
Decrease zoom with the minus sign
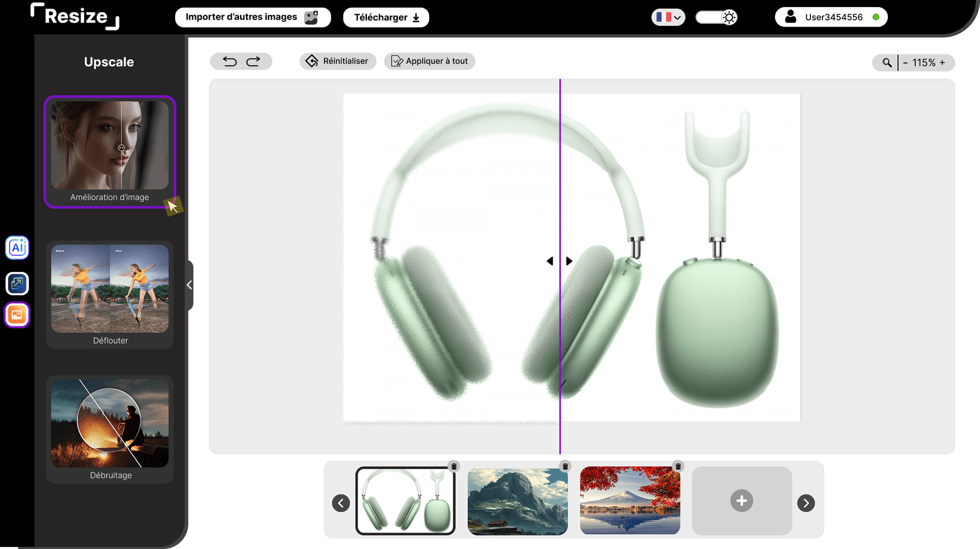[905, 63]
